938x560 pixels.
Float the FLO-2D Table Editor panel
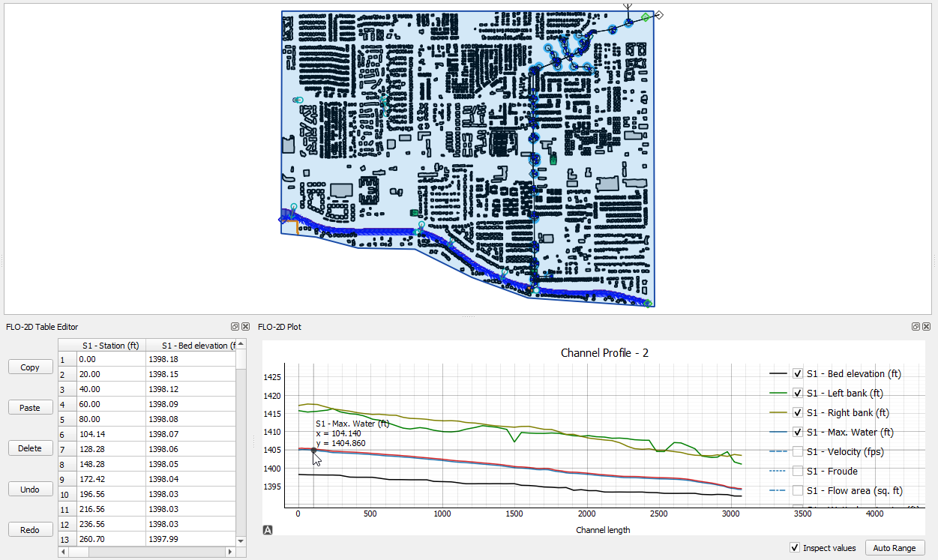[x=235, y=327]
